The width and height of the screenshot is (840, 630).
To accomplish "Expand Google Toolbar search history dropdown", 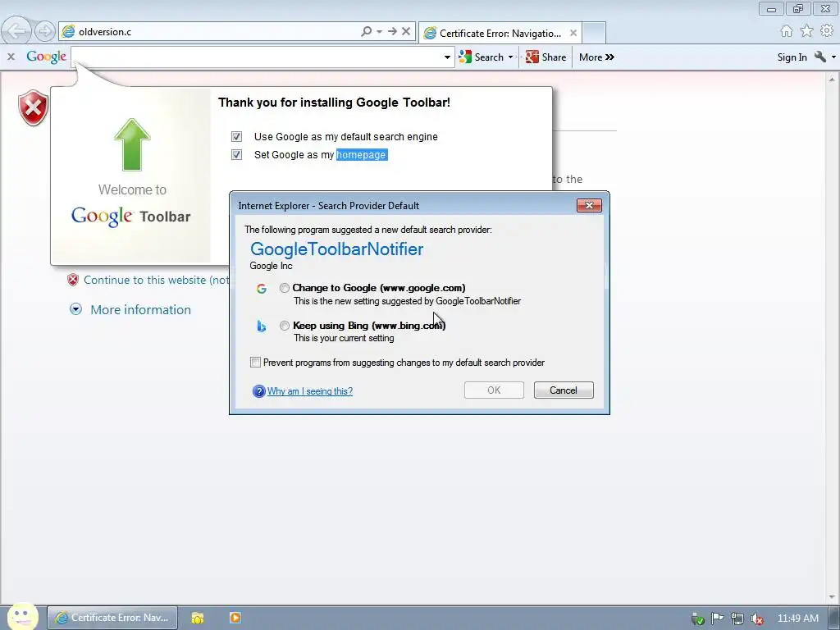I will [447, 57].
